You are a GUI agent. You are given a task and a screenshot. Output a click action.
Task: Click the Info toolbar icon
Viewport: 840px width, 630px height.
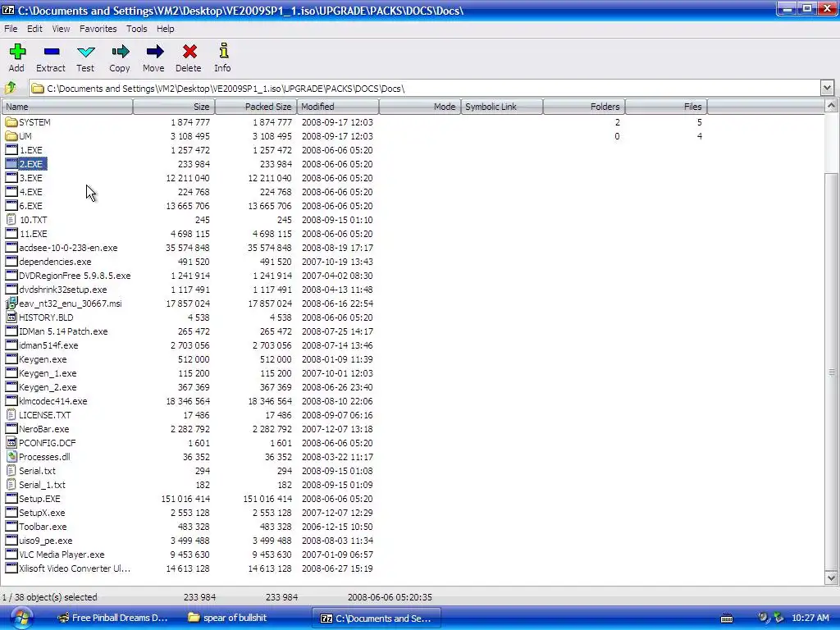pos(223,51)
